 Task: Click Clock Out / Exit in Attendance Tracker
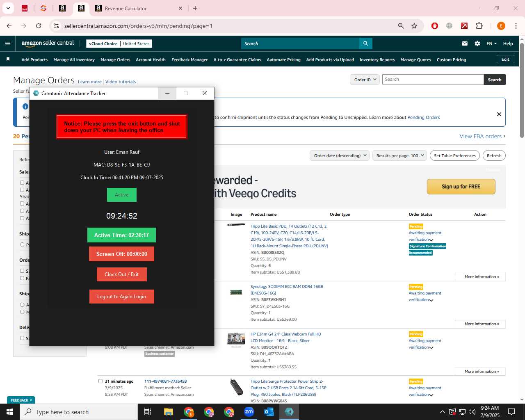[x=121, y=274]
